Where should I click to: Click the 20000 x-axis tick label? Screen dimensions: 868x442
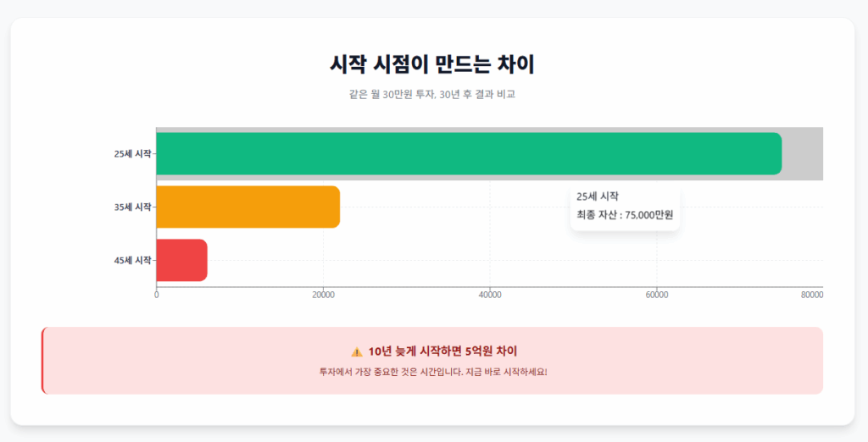[x=323, y=295]
